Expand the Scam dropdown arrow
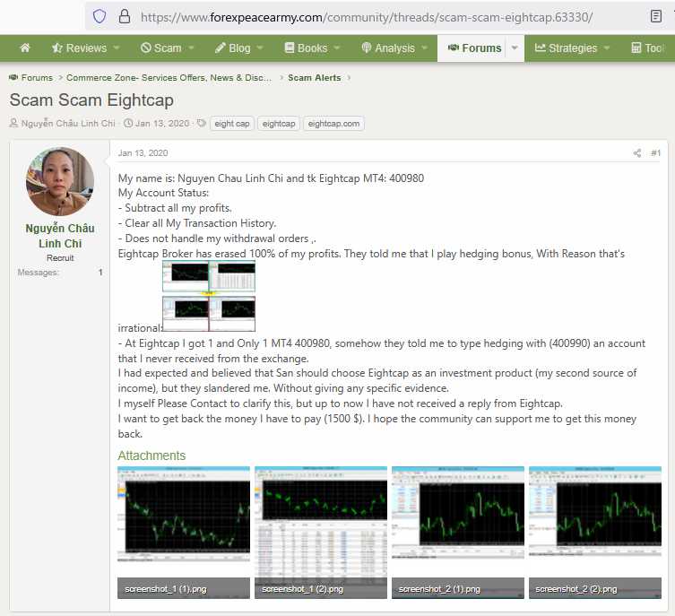 tap(191, 48)
